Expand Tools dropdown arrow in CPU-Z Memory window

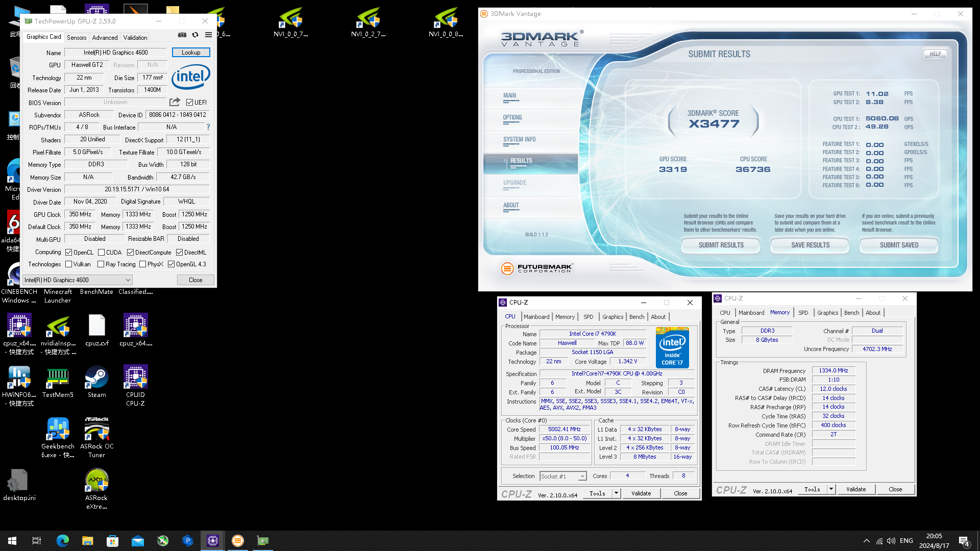coord(831,489)
